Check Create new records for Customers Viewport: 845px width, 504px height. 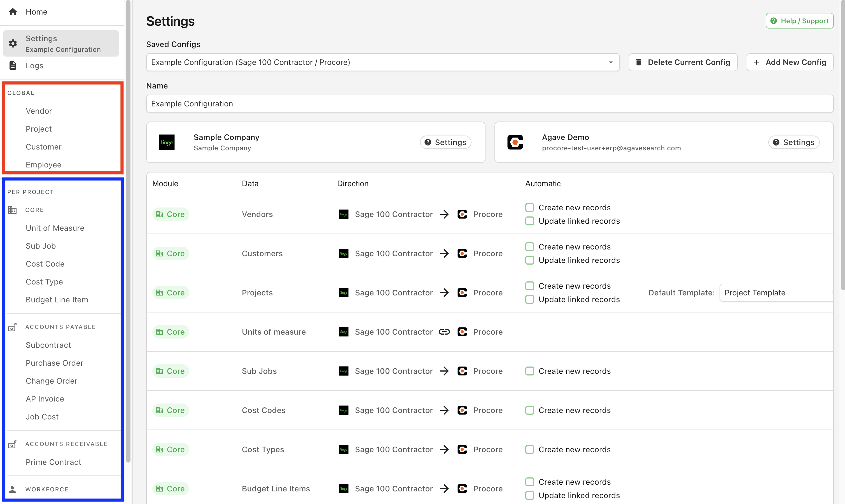point(530,247)
